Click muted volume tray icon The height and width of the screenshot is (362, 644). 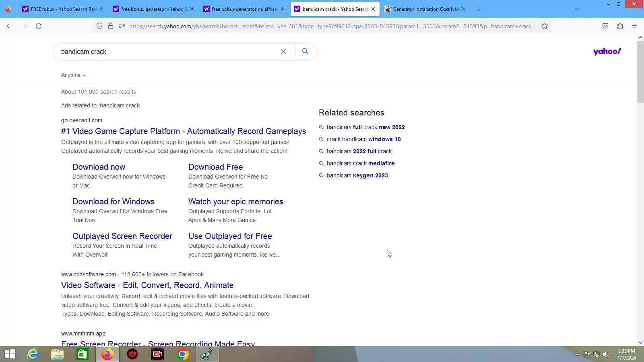(x=606, y=354)
